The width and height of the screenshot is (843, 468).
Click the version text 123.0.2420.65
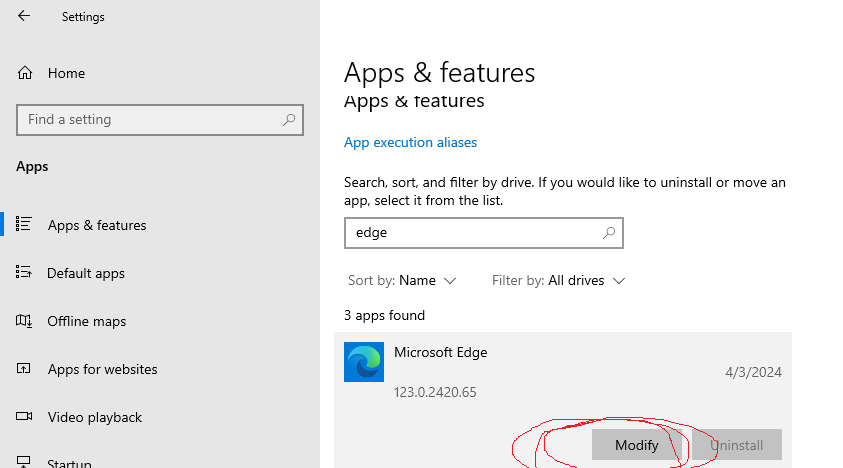pyautogui.click(x=435, y=392)
